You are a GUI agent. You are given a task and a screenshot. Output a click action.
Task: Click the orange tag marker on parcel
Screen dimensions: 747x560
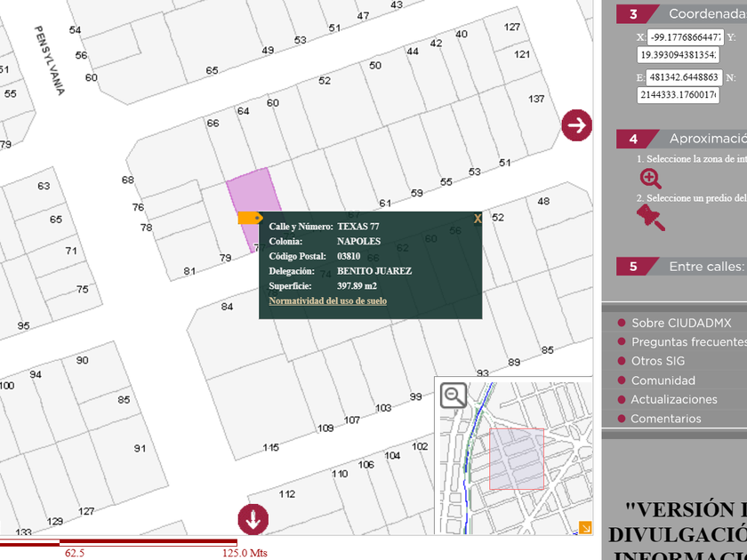tap(250, 218)
